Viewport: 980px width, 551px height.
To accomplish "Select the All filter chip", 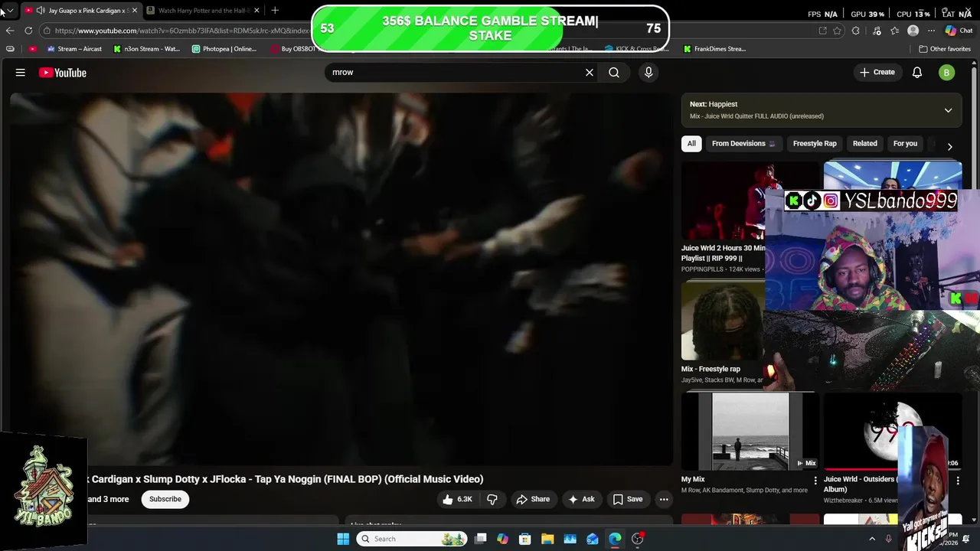I will pos(691,144).
